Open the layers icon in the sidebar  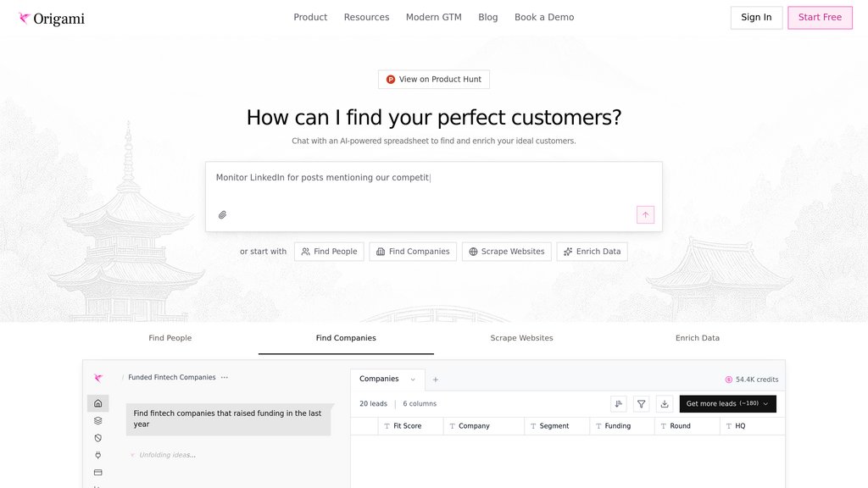(x=97, y=421)
